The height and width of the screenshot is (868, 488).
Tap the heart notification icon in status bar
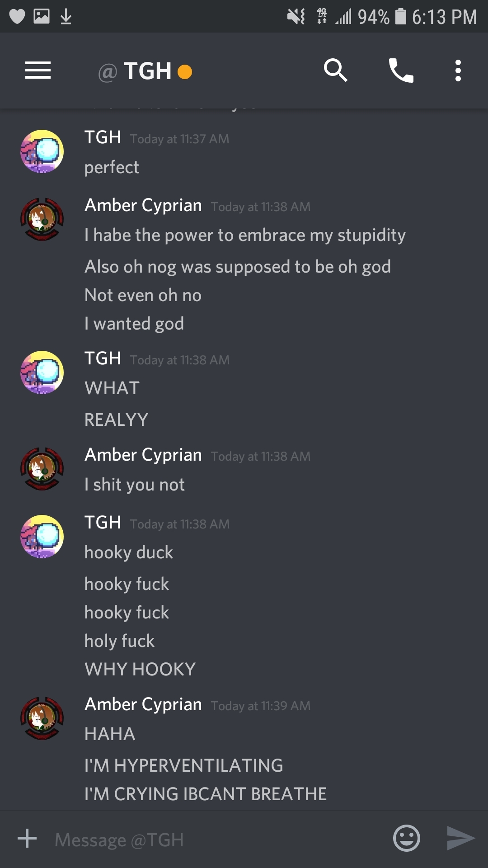click(17, 17)
